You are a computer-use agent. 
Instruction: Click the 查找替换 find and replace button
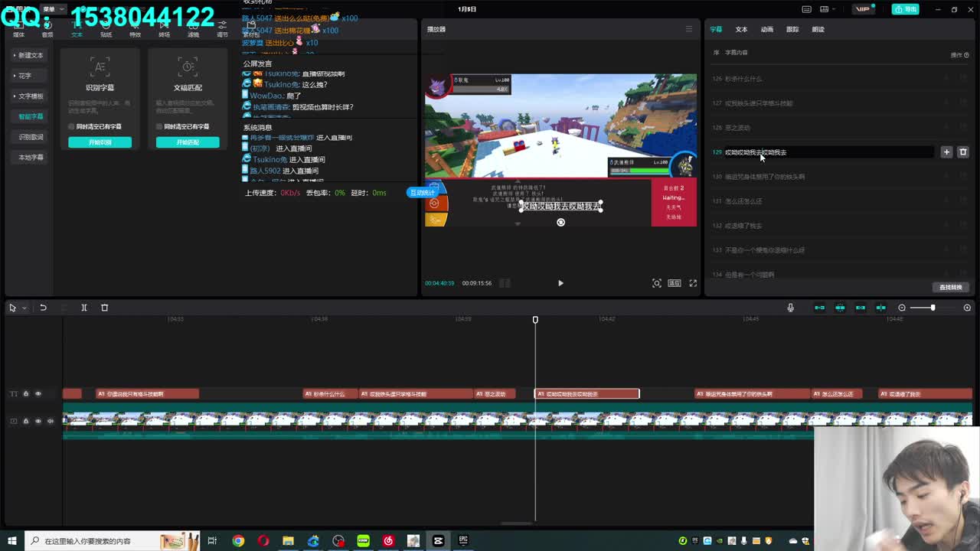tap(950, 287)
